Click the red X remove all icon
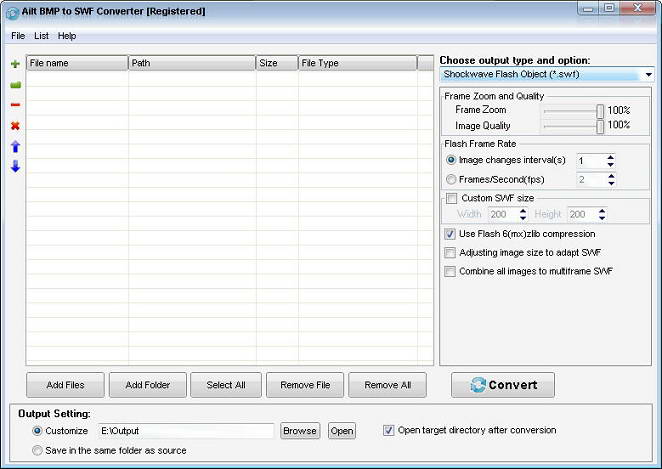This screenshot has width=662, height=469. coord(15,125)
